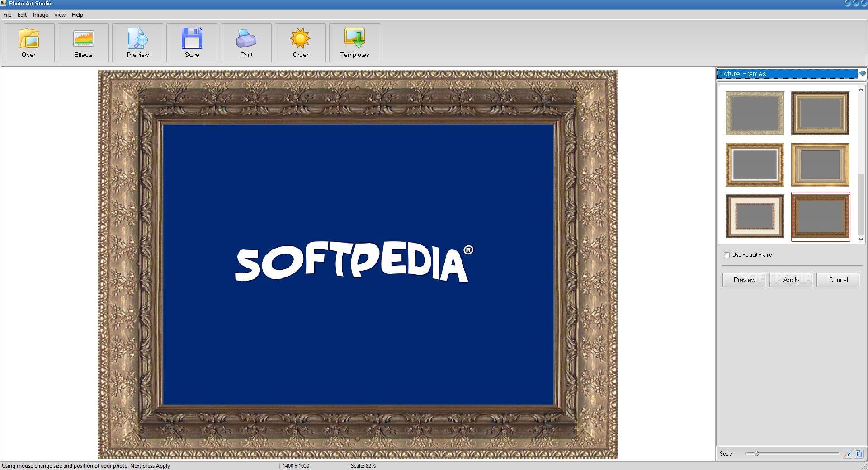The height and width of the screenshot is (470, 868).
Task: Click the Order sun icon
Action: [x=300, y=43]
